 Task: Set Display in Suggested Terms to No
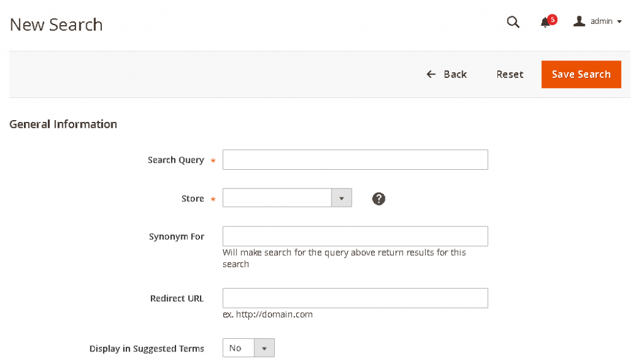click(248, 347)
